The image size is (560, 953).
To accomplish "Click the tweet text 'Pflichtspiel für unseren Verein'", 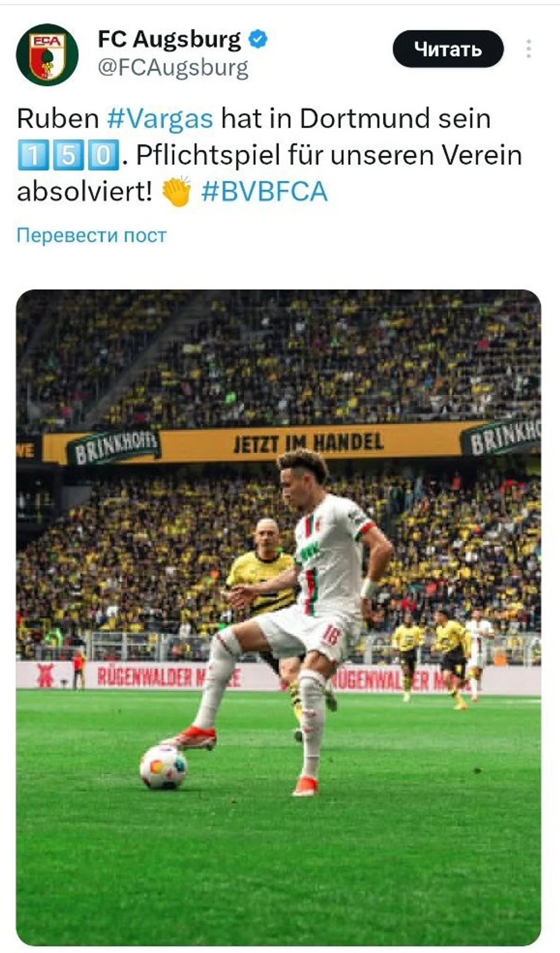I will [x=329, y=155].
